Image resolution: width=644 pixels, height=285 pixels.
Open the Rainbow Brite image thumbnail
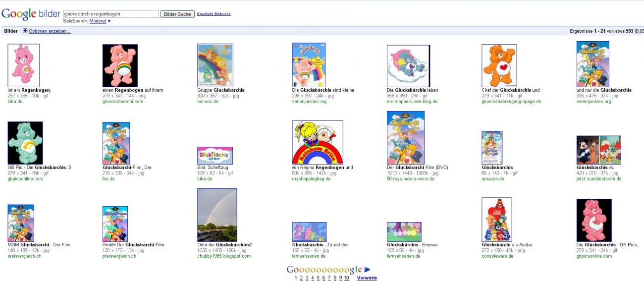tap(317, 142)
